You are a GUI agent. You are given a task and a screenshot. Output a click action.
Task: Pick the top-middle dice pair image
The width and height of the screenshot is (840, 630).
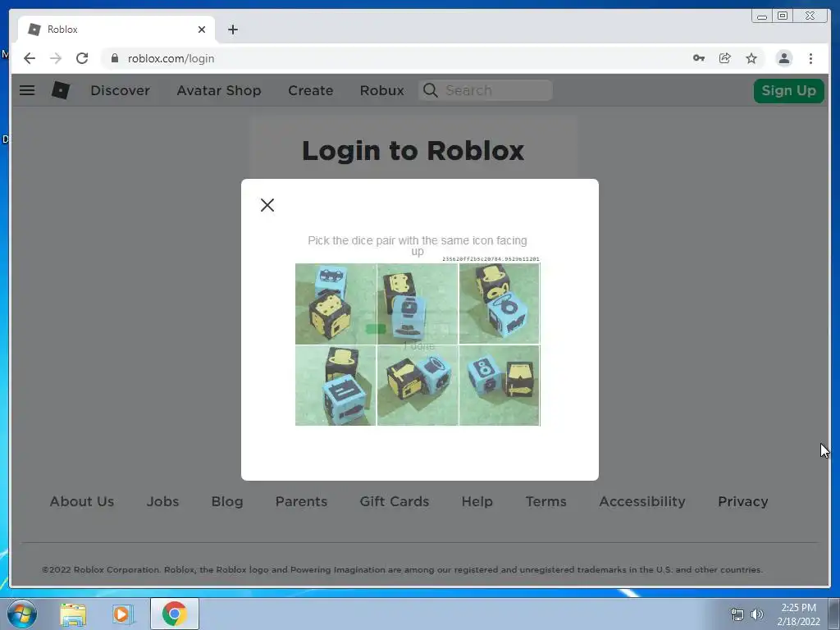click(418, 304)
